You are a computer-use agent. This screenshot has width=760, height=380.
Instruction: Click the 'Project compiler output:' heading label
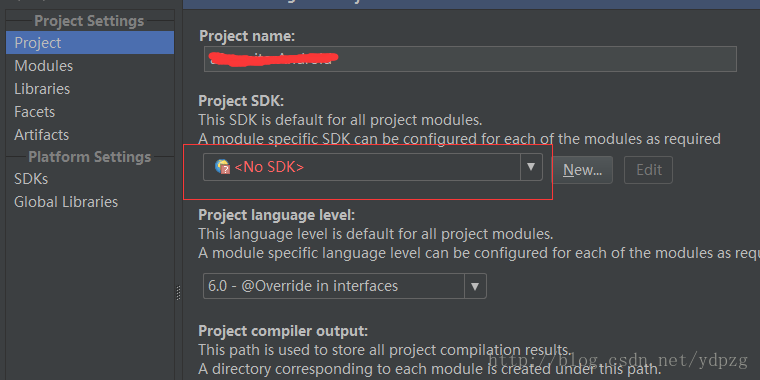(x=283, y=332)
